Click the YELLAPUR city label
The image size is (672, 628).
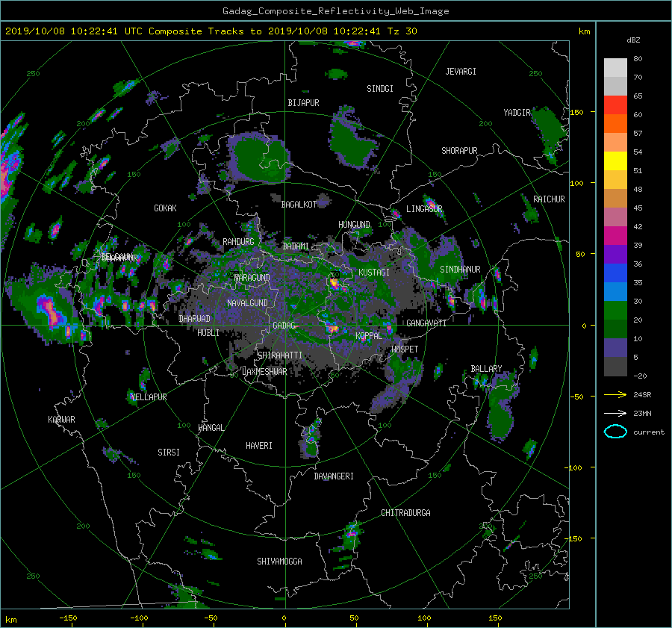(x=149, y=397)
